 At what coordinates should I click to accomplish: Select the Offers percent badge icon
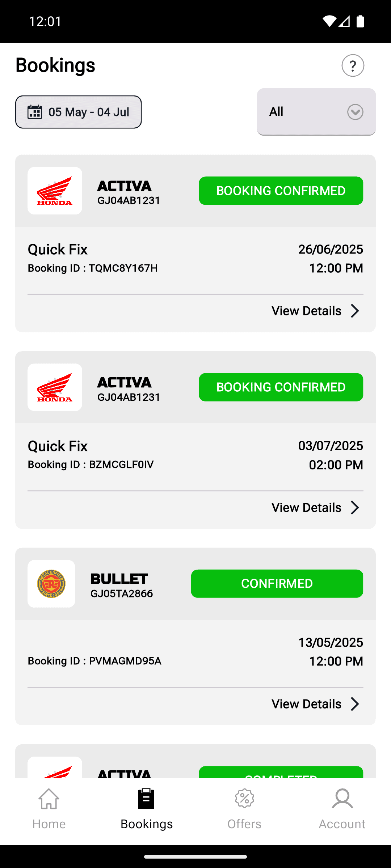[x=244, y=799]
